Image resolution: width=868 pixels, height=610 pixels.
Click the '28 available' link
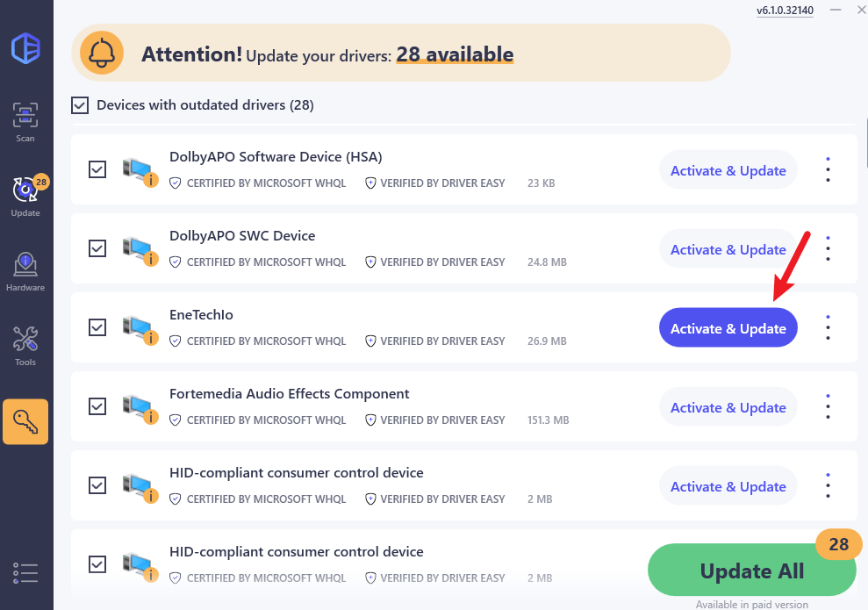[x=455, y=54]
